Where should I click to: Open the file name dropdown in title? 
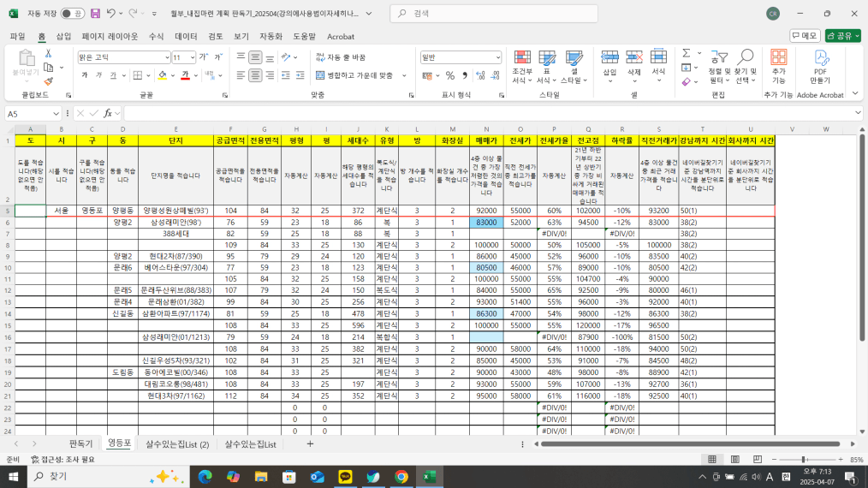369,14
